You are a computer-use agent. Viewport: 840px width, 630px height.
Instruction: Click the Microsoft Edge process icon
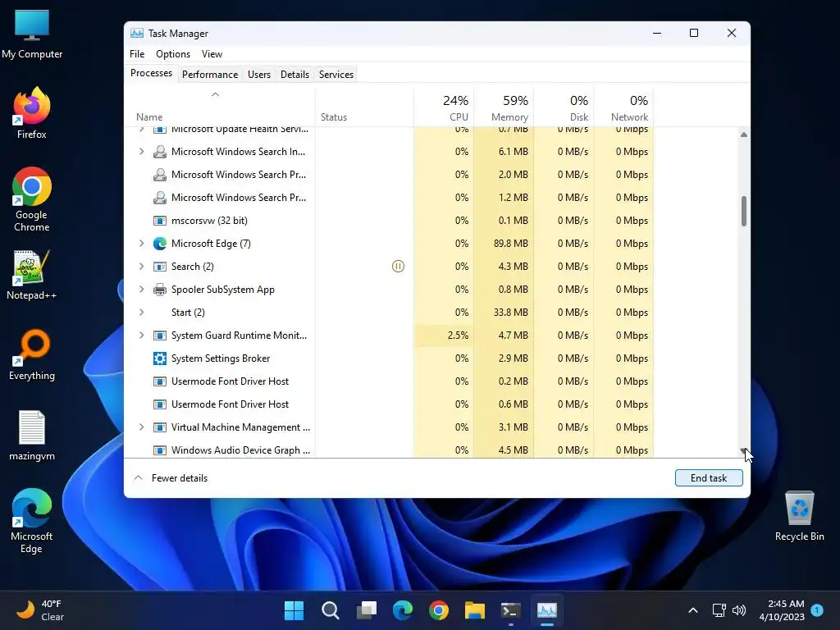point(160,244)
